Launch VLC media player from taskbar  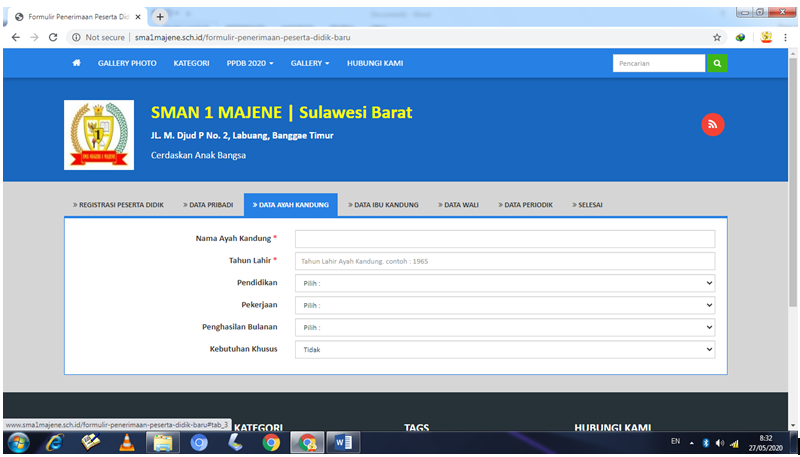[x=127, y=442]
